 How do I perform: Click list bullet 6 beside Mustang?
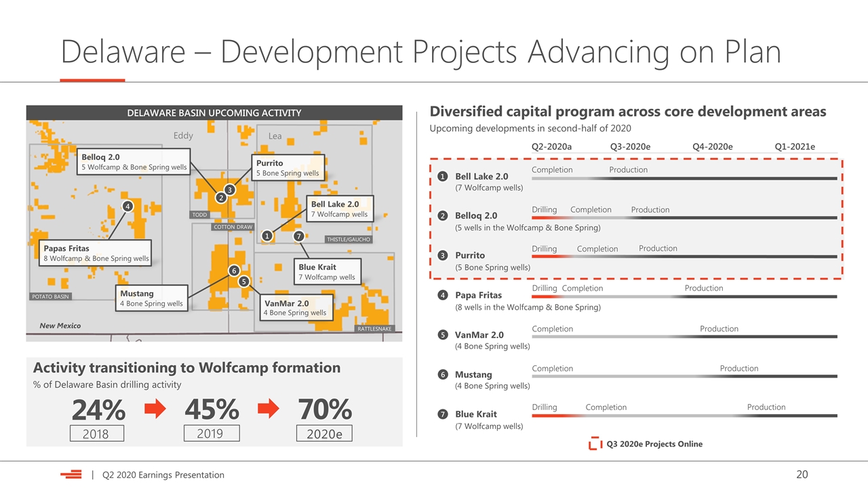[442, 374]
